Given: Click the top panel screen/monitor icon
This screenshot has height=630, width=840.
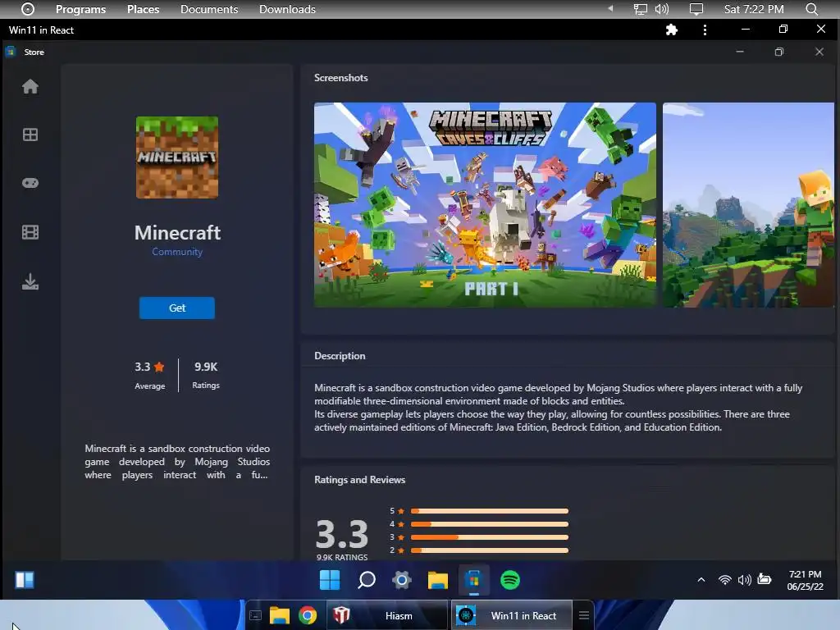Looking at the screenshot, I should point(696,9).
